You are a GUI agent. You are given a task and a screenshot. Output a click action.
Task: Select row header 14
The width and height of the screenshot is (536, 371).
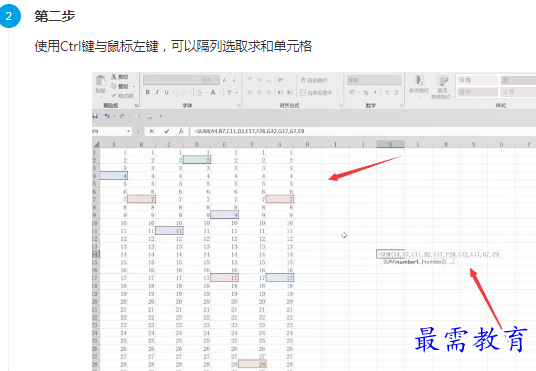click(x=95, y=254)
